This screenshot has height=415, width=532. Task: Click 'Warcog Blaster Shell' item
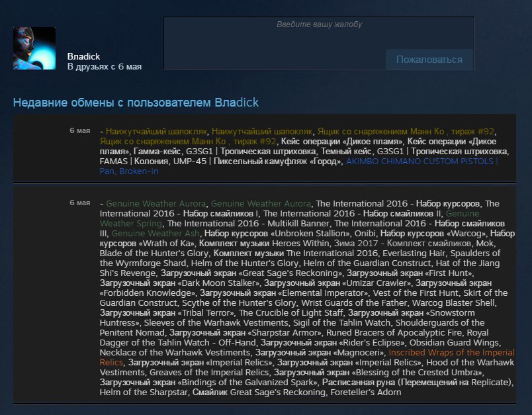click(454, 302)
